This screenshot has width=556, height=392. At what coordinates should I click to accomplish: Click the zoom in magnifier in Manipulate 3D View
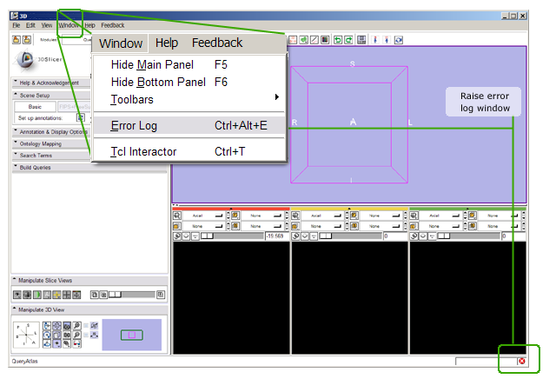click(x=77, y=324)
